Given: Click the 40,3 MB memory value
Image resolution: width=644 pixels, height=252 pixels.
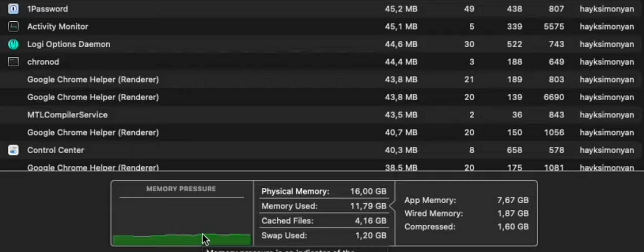Looking at the screenshot, I should coord(401,150).
